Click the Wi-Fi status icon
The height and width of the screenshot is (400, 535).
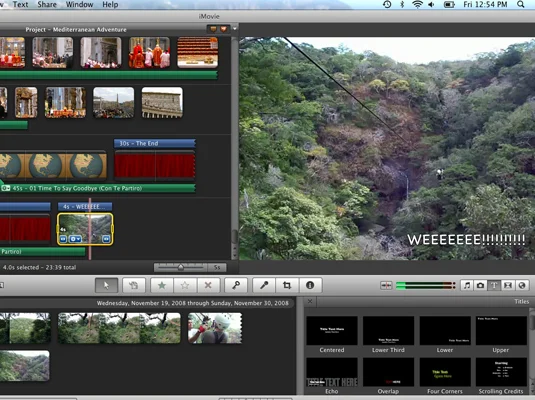coord(417,4)
